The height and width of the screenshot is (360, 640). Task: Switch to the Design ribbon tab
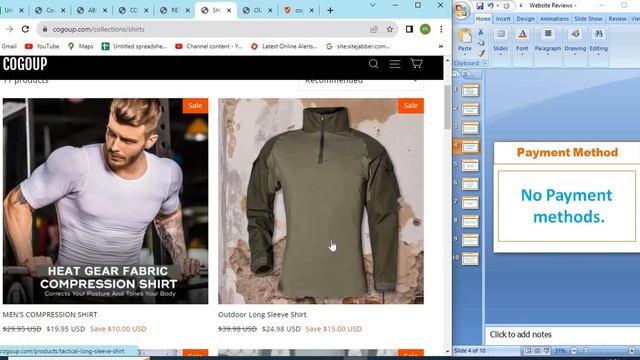[525, 19]
